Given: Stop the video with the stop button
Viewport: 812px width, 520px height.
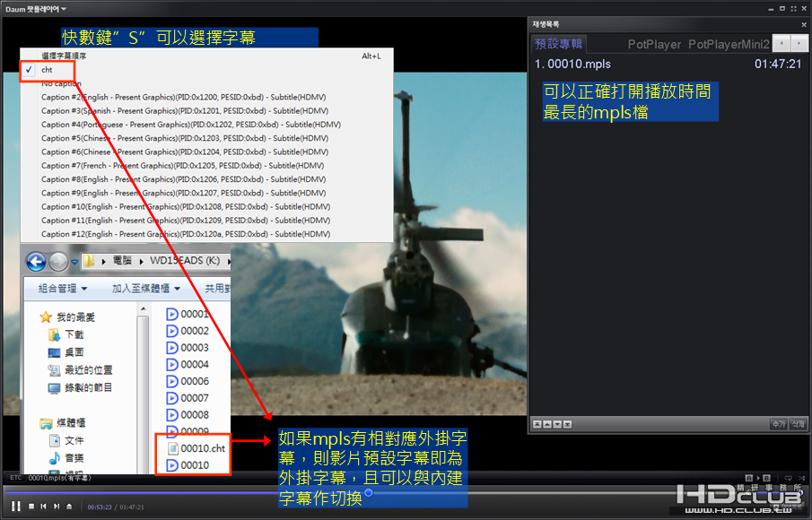Looking at the screenshot, I should coord(31,506).
